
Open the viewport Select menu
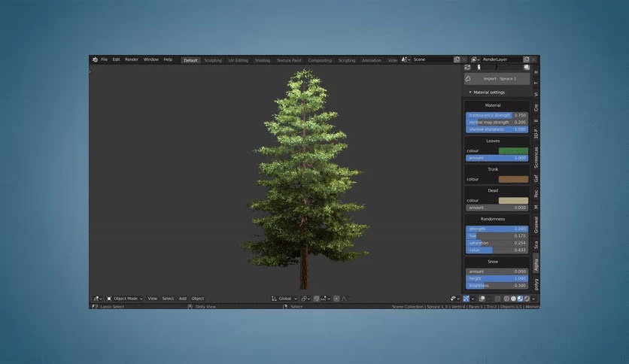tap(168, 299)
